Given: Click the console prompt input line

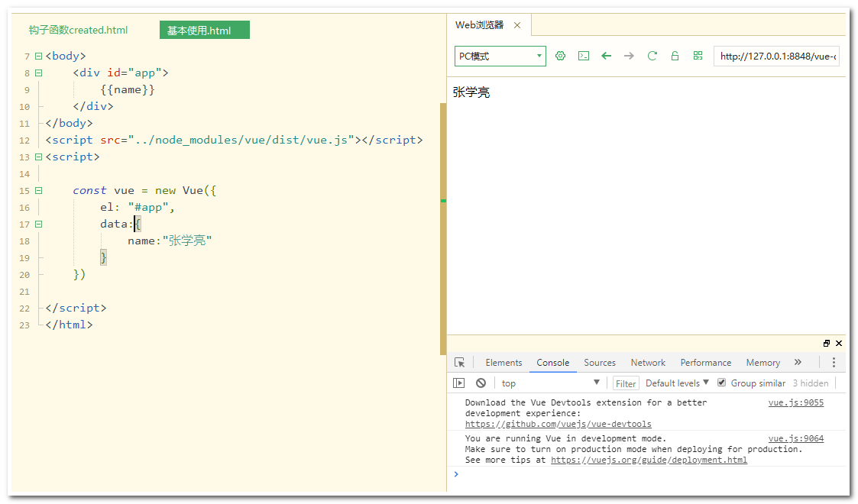Looking at the screenshot, I should (651, 474).
